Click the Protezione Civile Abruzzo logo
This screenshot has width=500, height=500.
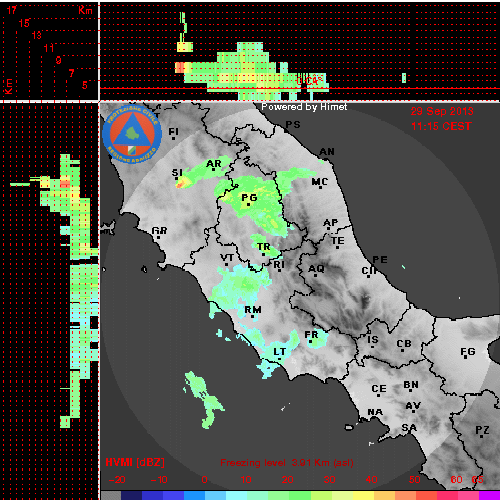[x=132, y=134]
